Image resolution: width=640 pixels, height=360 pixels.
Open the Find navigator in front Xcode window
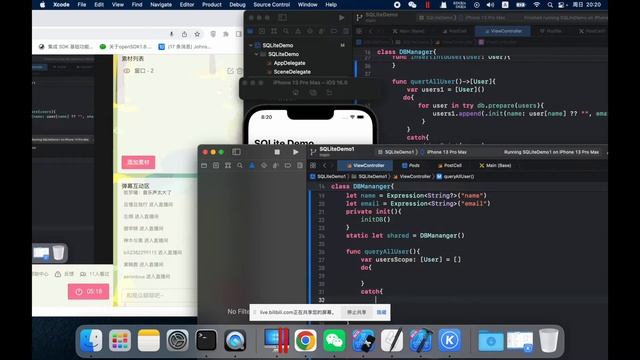(x=240, y=165)
